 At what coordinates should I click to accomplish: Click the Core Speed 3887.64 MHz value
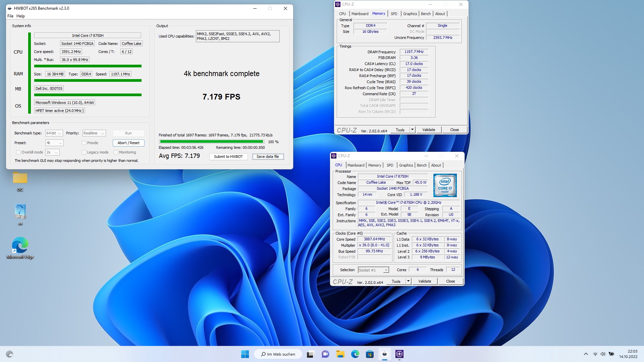[374, 239]
